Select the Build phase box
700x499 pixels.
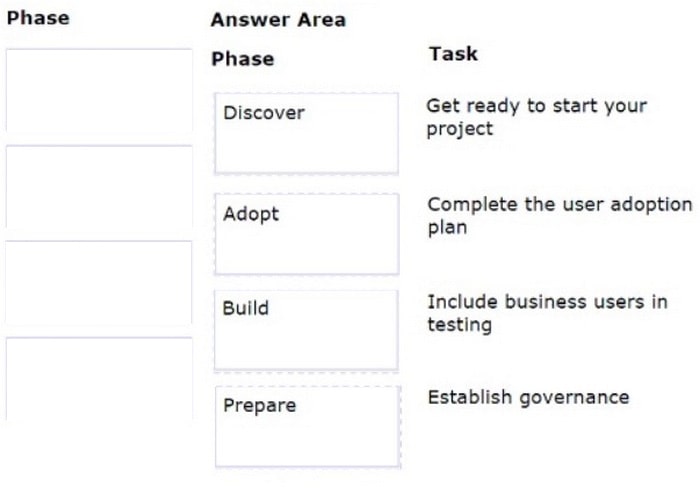(x=306, y=330)
